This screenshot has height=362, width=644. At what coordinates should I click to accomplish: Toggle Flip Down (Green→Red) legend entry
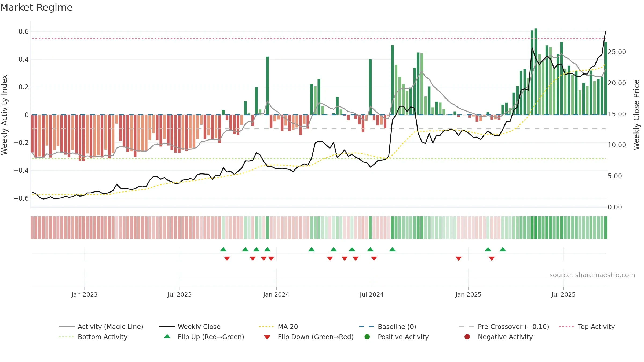(309, 337)
